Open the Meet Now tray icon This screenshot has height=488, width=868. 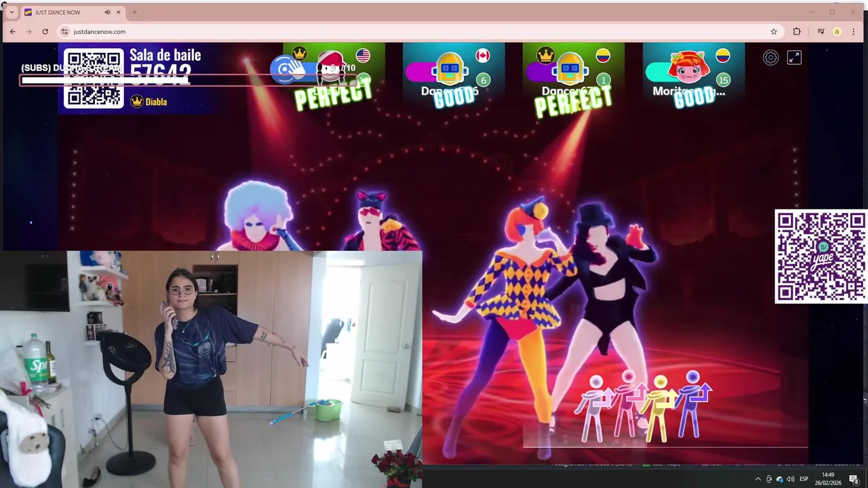769,479
